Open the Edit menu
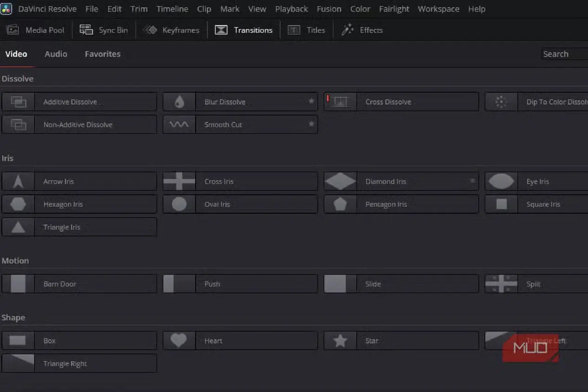This screenshot has width=588, height=392. point(114,9)
